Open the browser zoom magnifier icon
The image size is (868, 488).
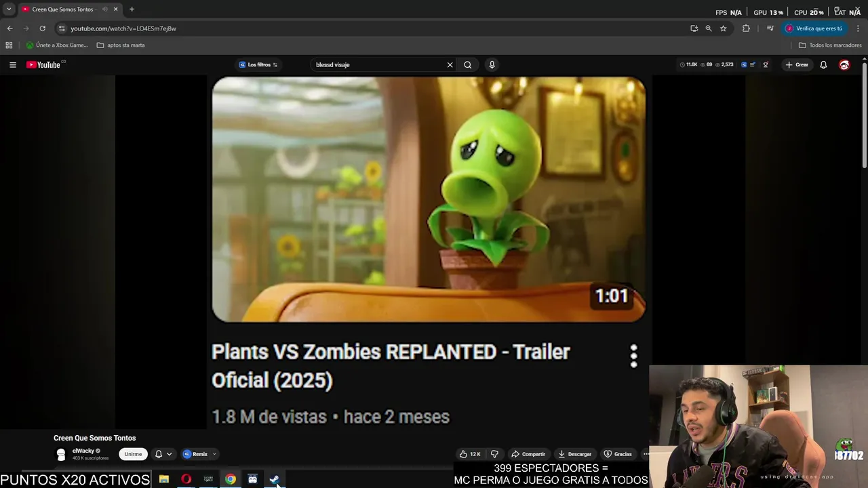[x=708, y=28]
